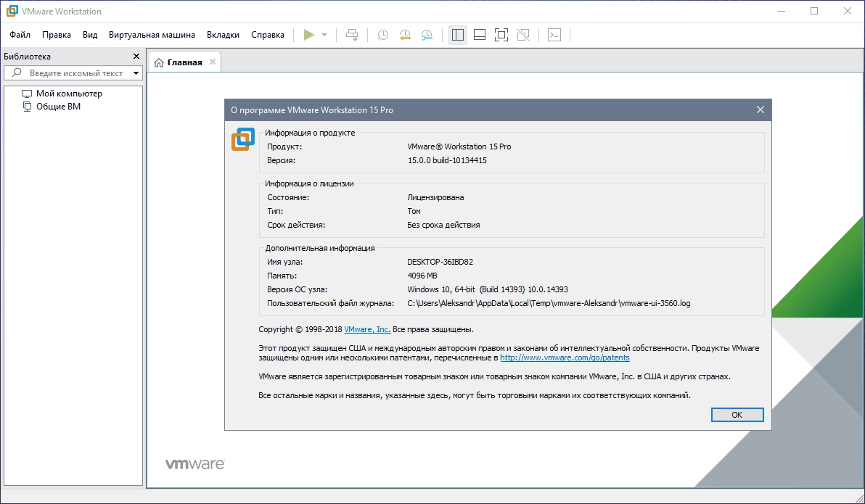Open the console view icon
865x504 pixels.
click(554, 35)
